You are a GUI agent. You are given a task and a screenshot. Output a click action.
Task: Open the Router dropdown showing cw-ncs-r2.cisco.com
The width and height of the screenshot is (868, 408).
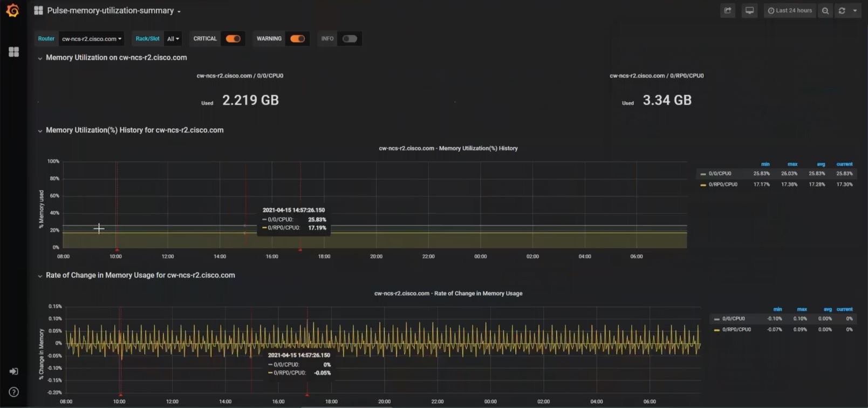point(91,39)
